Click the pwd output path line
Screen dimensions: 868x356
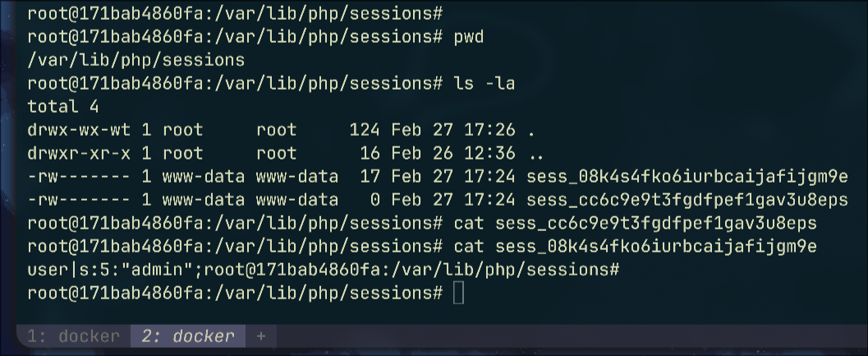(135, 61)
